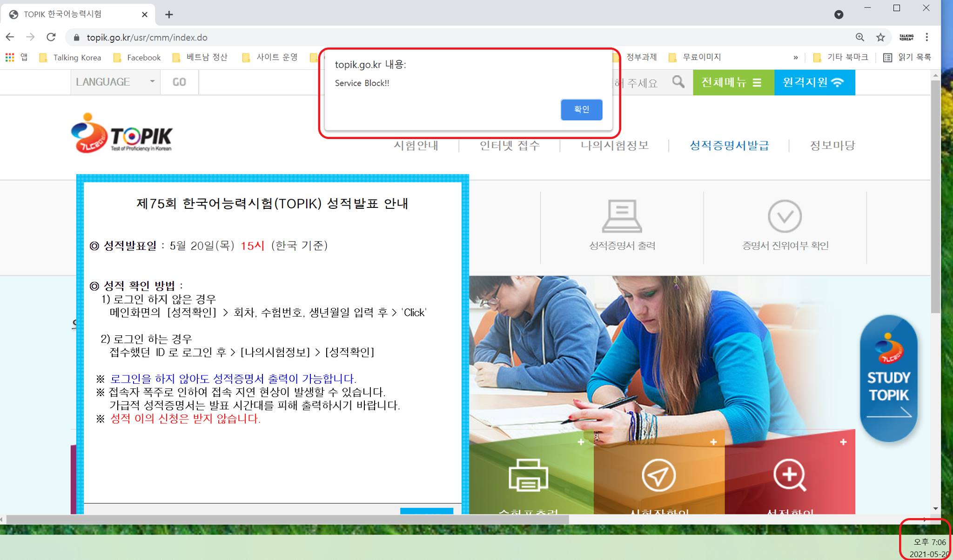Close the TOPIK 한국어능력시험 tab
The width and height of the screenshot is (953, 560).
(x=145, y=14)
